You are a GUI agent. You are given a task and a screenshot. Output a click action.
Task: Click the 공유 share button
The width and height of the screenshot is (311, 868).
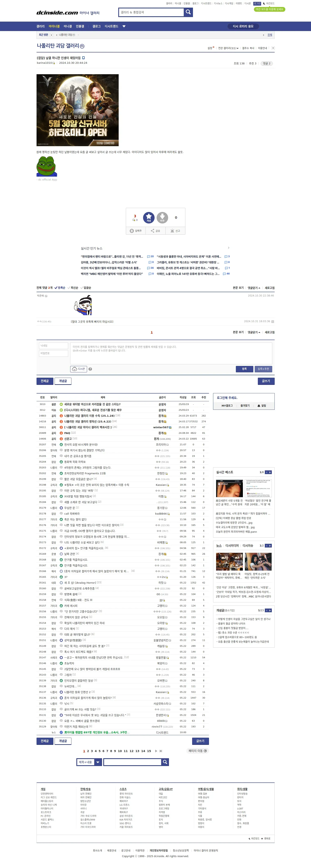156,231
